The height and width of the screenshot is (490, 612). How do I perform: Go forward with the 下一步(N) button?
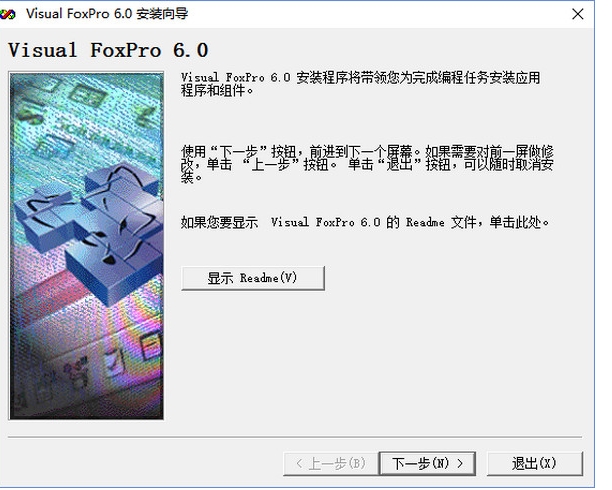click(x=427, y=463)
